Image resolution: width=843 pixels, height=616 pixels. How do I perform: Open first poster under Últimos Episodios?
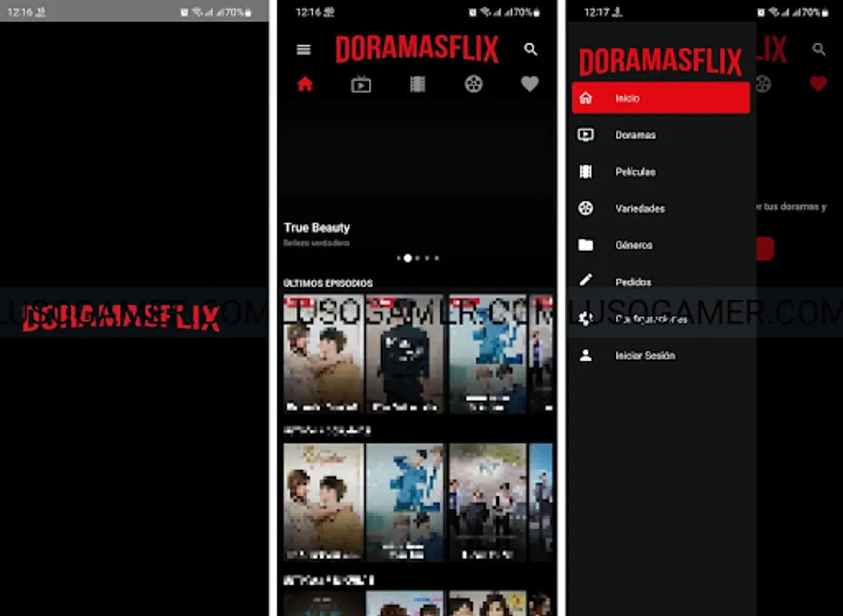324,354
